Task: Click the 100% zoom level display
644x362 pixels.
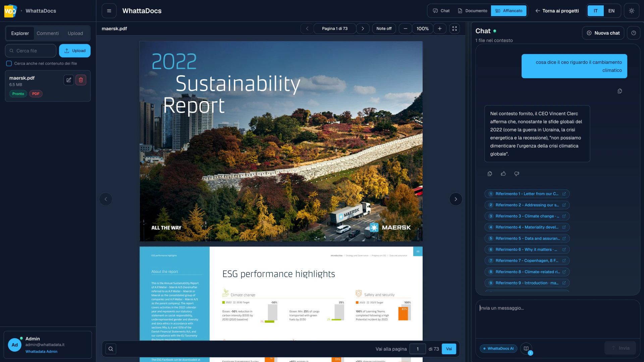Action: (x=423, y=28)
